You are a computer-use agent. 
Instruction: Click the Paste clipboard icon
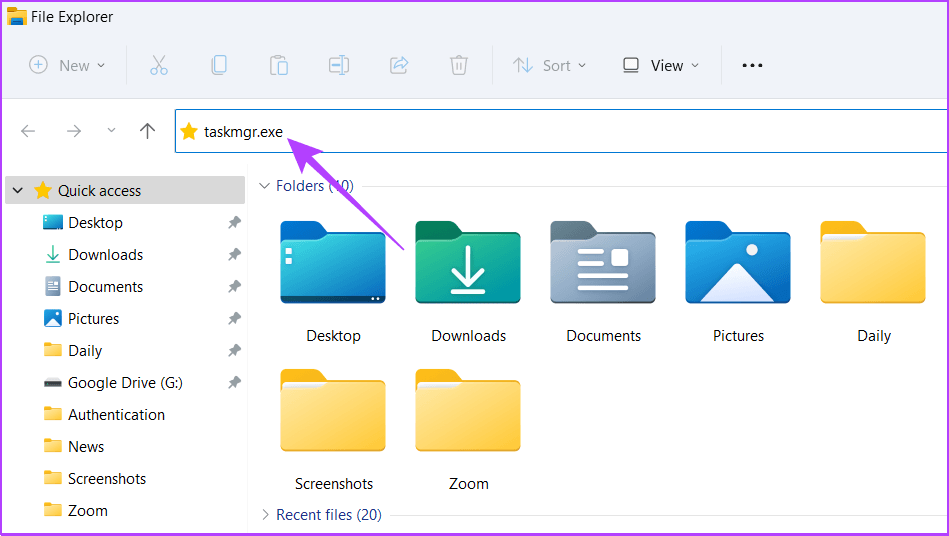(x=279, y=65)
